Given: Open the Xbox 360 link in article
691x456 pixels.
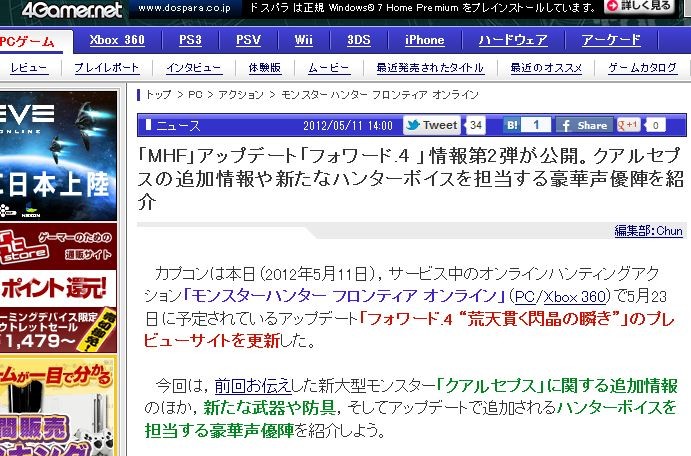Looking at the screenshot, I should coord(576,297).
